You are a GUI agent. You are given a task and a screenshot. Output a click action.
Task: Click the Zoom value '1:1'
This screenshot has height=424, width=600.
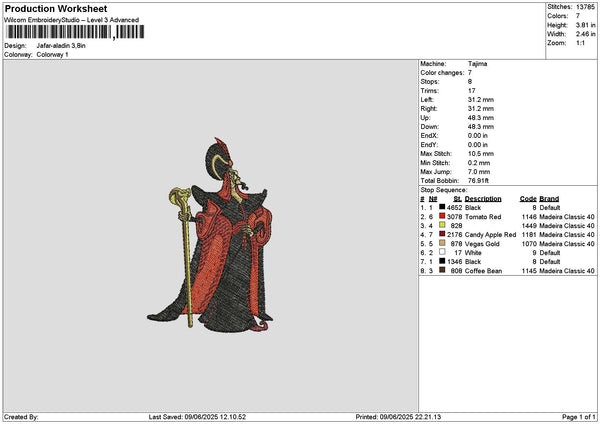pos(580,43)
